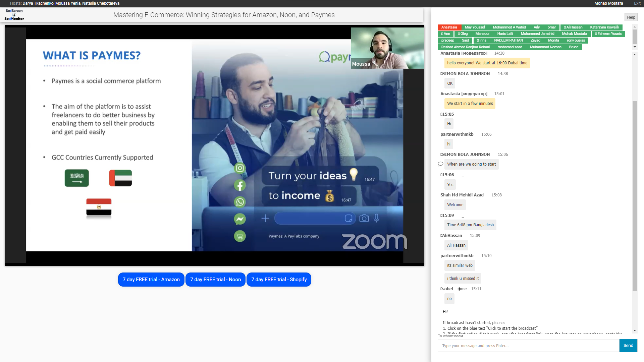Image resolution: width=644 pixels, height=362 pixels.
Task: Open Help
Action: [631, 17]
